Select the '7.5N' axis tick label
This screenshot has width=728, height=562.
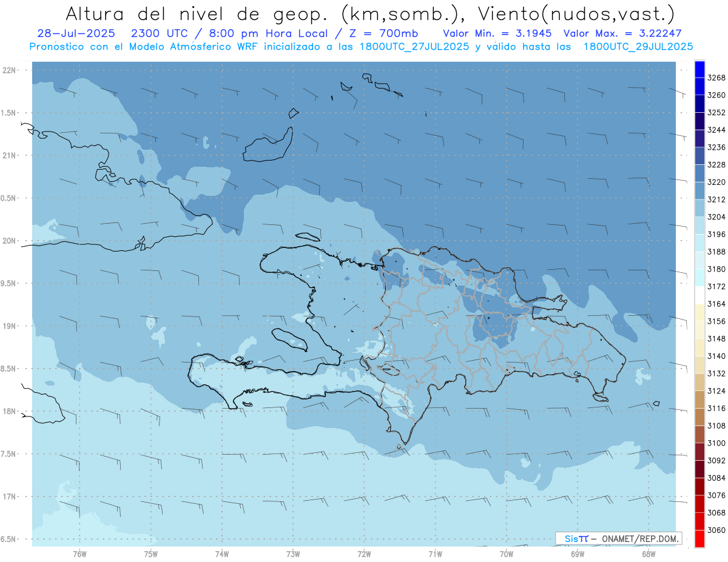pyautogui.click(x=8, y=454)
